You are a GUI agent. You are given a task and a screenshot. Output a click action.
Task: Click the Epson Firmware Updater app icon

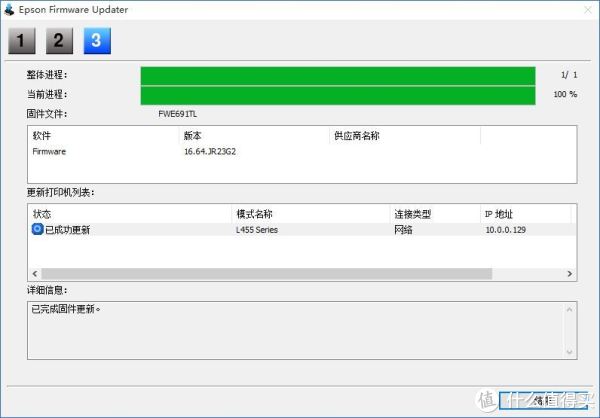[x=9, y=9]
